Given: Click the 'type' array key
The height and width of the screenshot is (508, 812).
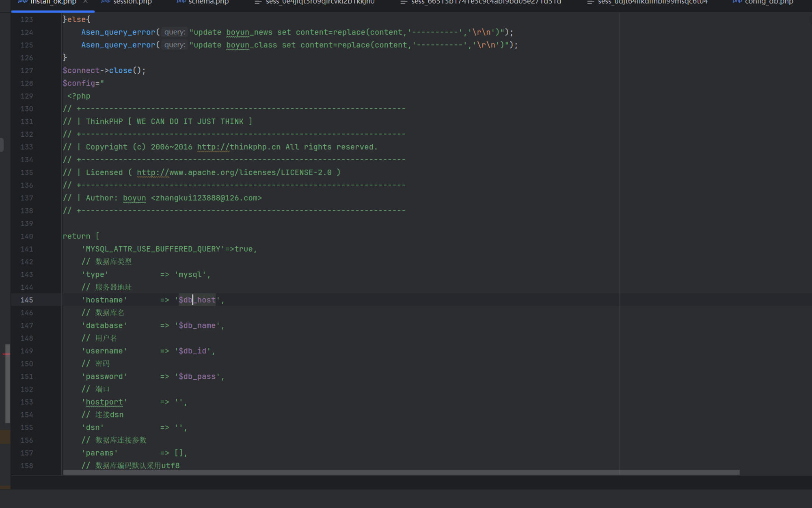Looking at the screenshot, I should point(95,275).
